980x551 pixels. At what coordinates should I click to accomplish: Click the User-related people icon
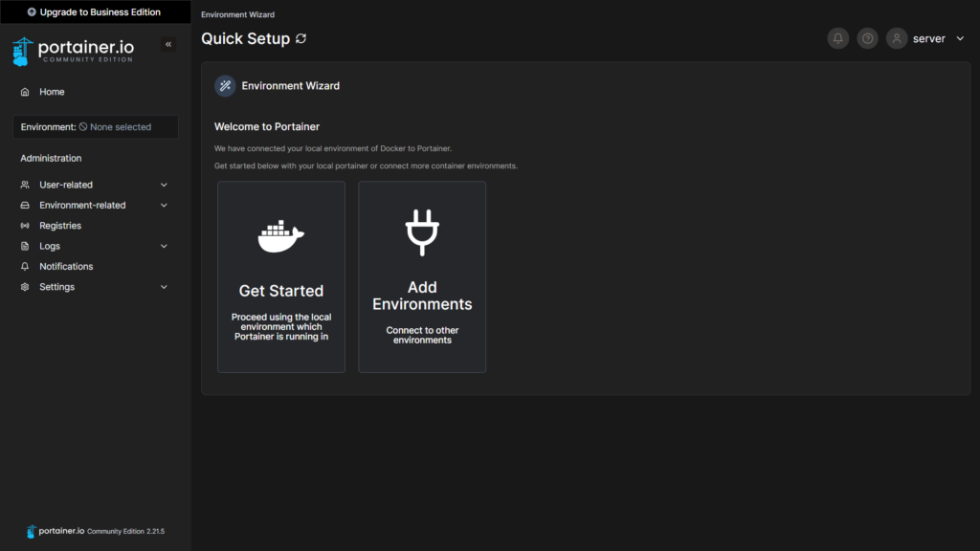click(x=25, y=185)
